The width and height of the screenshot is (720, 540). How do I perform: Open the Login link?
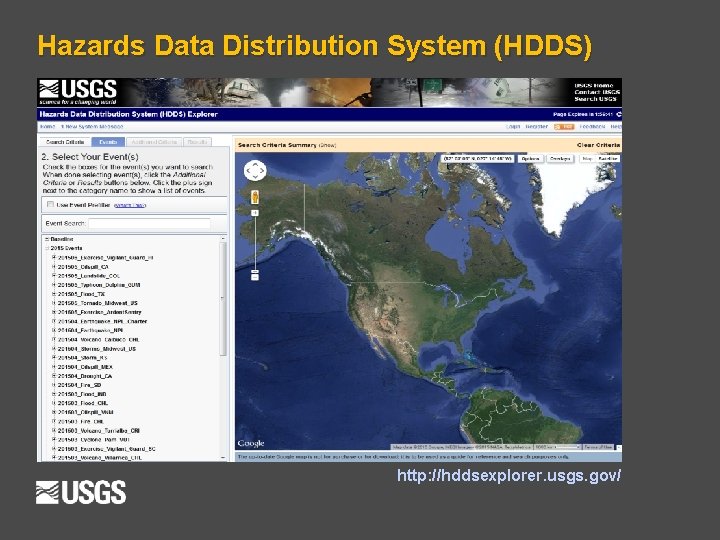click(x=512, y=127)
